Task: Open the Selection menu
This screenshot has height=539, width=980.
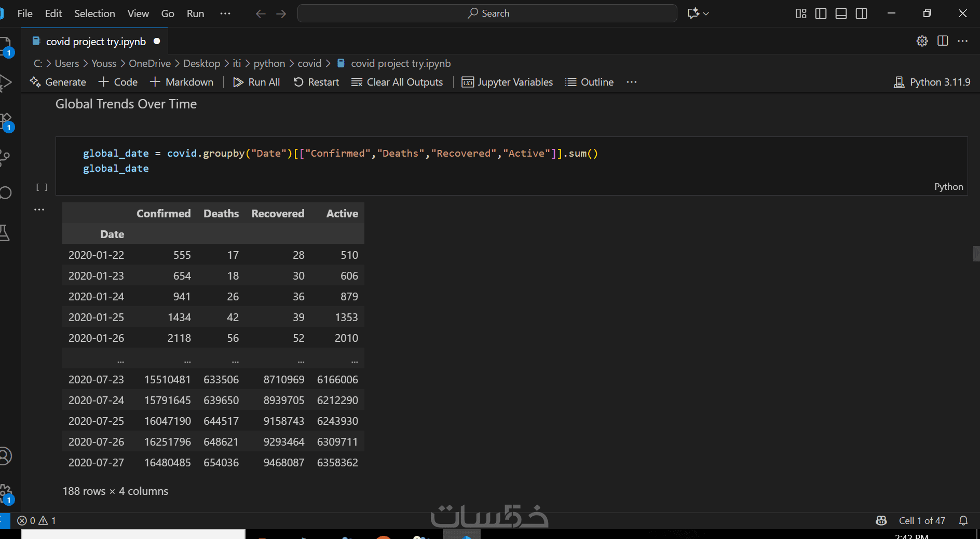Action: click(x=94, y=13)
